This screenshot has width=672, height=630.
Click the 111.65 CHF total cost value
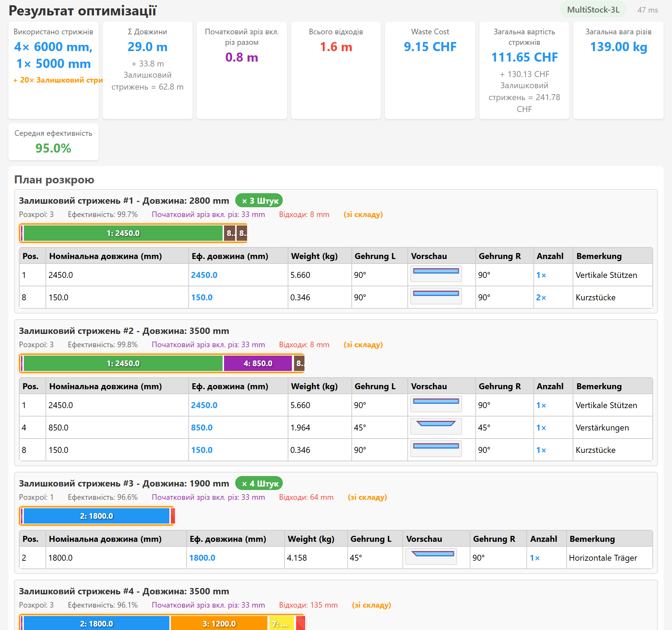(524, 57)
